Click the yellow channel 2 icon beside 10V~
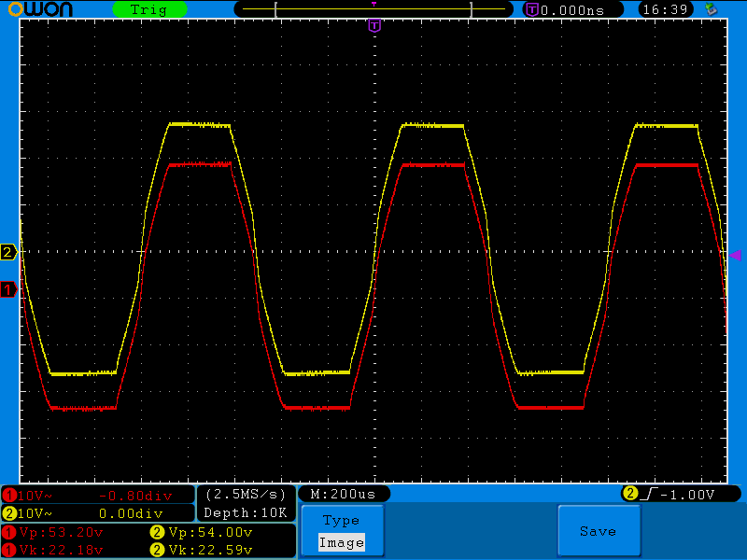The width and height of the screenshot is (747, 560). (x=9, y=514)
